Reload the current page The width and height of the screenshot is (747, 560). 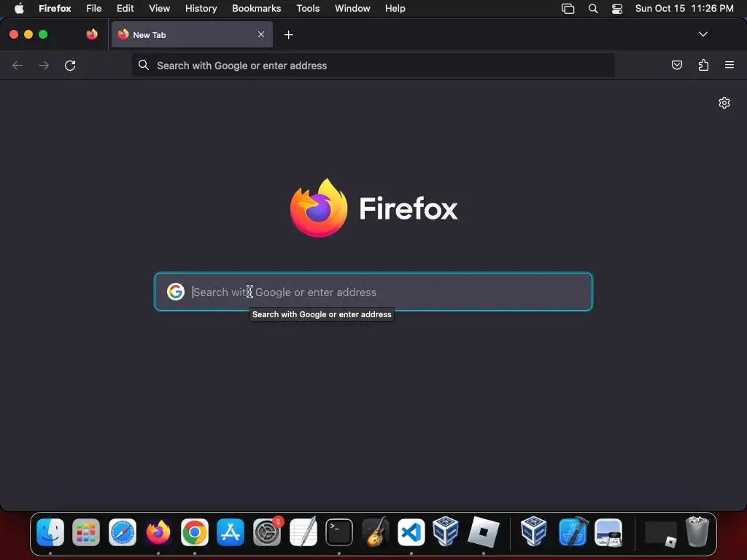click(x=70, y=65)
